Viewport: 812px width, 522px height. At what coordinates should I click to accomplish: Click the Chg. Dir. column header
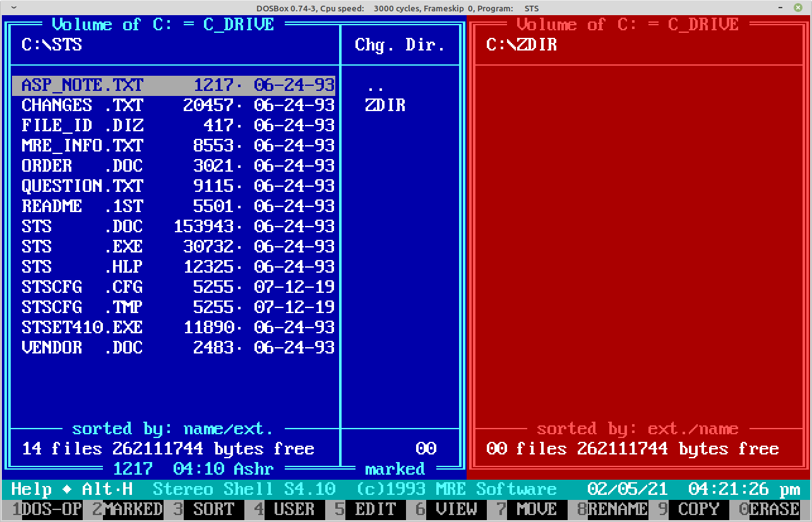(400, 45)
